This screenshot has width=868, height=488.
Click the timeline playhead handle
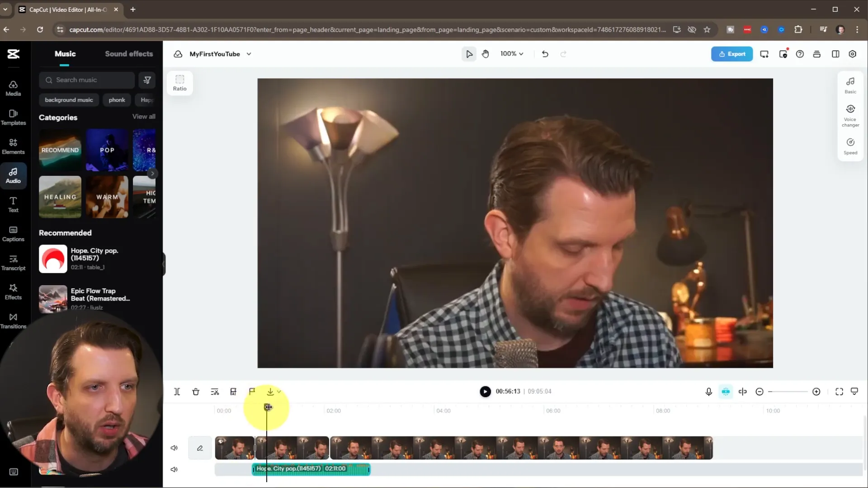point(268,407)
